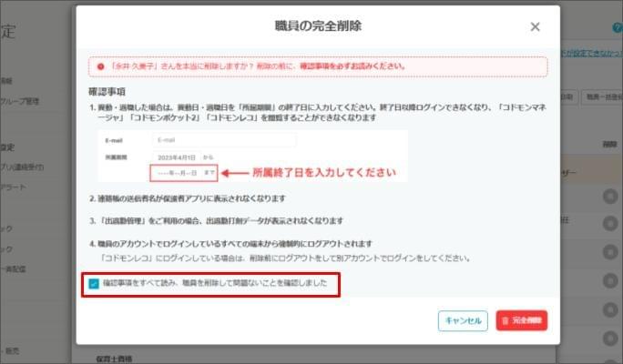Image resolution: width=623 pixels, height=364 pixels.
Task: Click the topmost delete icon in background list
Action: pos(608,197)
